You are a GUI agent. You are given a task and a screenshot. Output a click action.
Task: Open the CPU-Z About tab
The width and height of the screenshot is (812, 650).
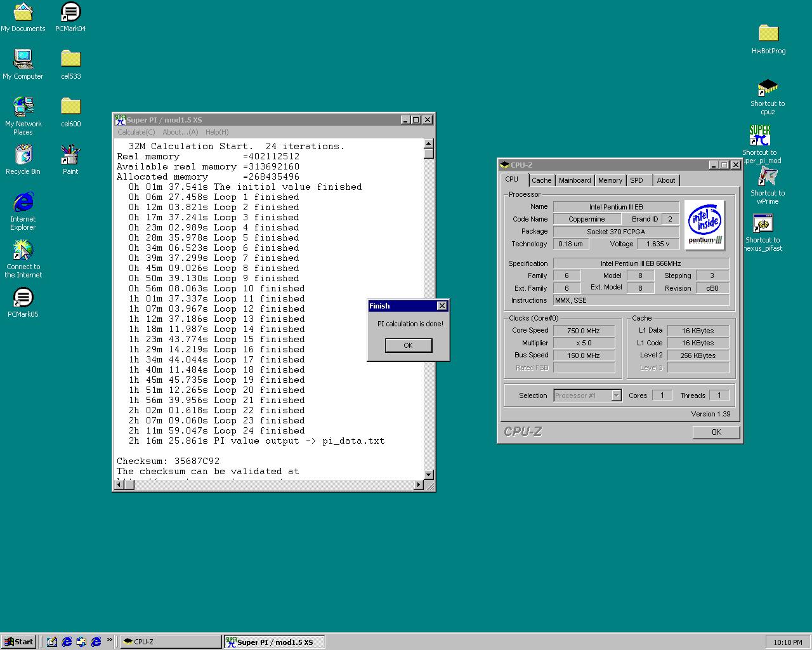[x=666, y=180]
